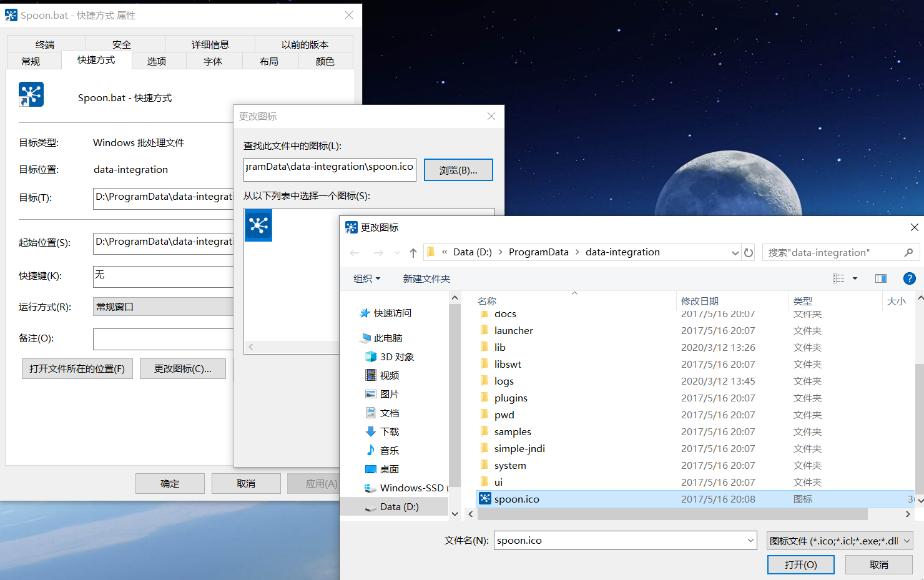Open the recent locations dropdown arrow
This screenshot has height=580, width=924.
coord(397,253)
